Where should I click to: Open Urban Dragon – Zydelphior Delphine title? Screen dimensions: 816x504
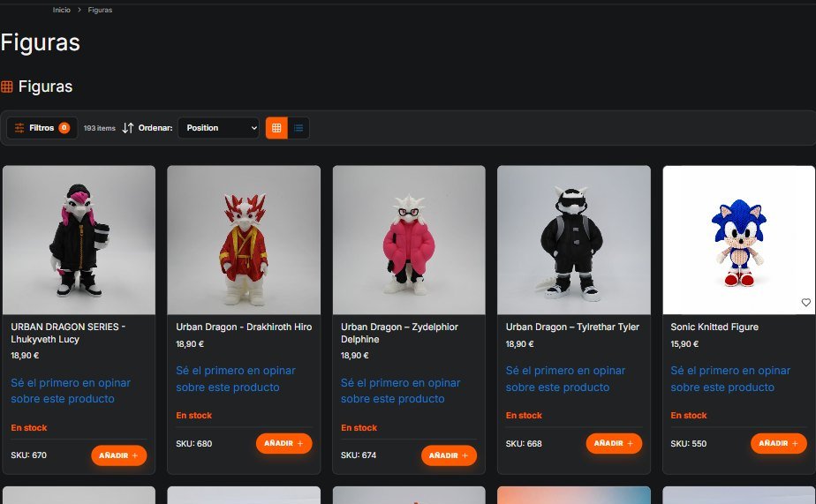[x=399, y=333]
